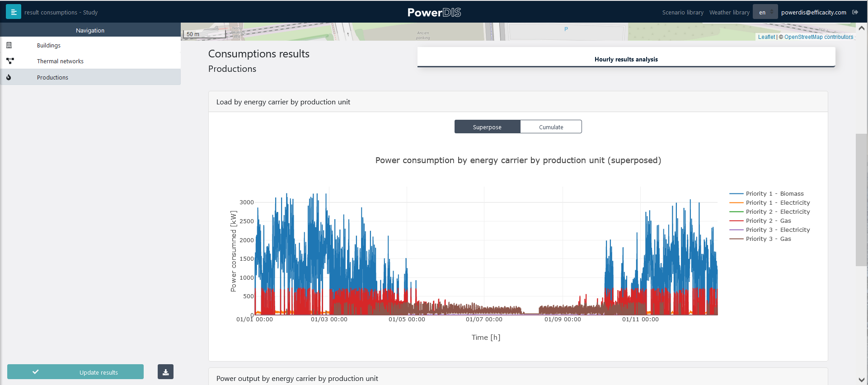Toggle Priority 3 - Electricity legend entry
This screenshot has height=385, width=868.
(769, 230)
